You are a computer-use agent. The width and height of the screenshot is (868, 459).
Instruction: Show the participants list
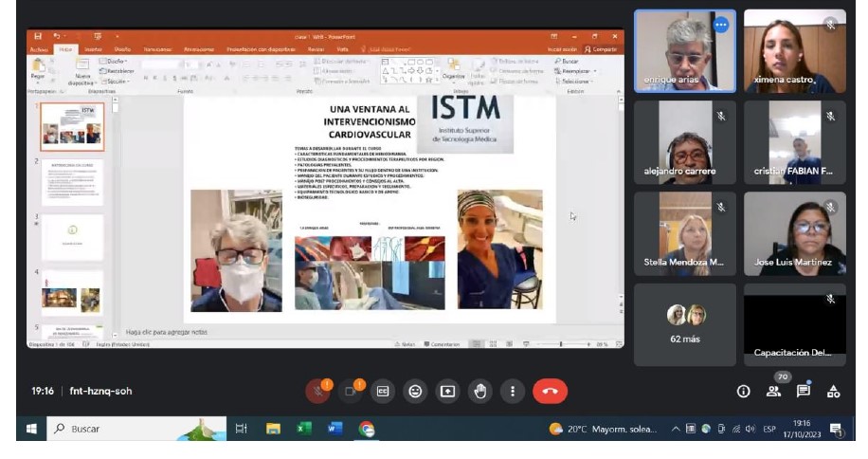(x=774, y=391)
